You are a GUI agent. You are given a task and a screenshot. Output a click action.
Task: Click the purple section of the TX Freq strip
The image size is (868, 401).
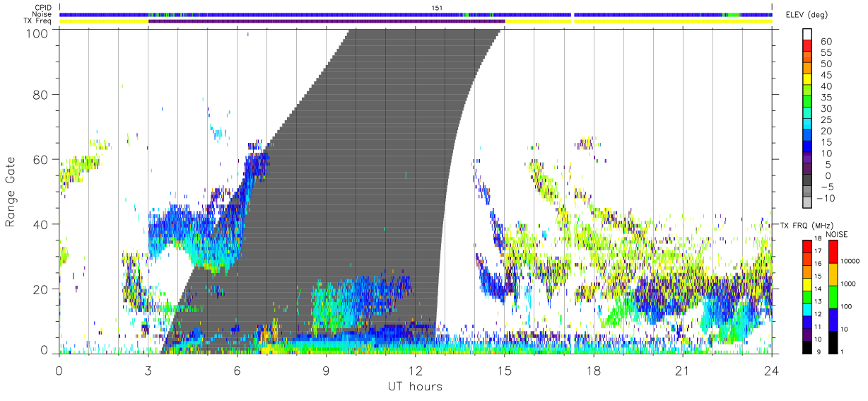pyautogui.click(x=327, y=21)
